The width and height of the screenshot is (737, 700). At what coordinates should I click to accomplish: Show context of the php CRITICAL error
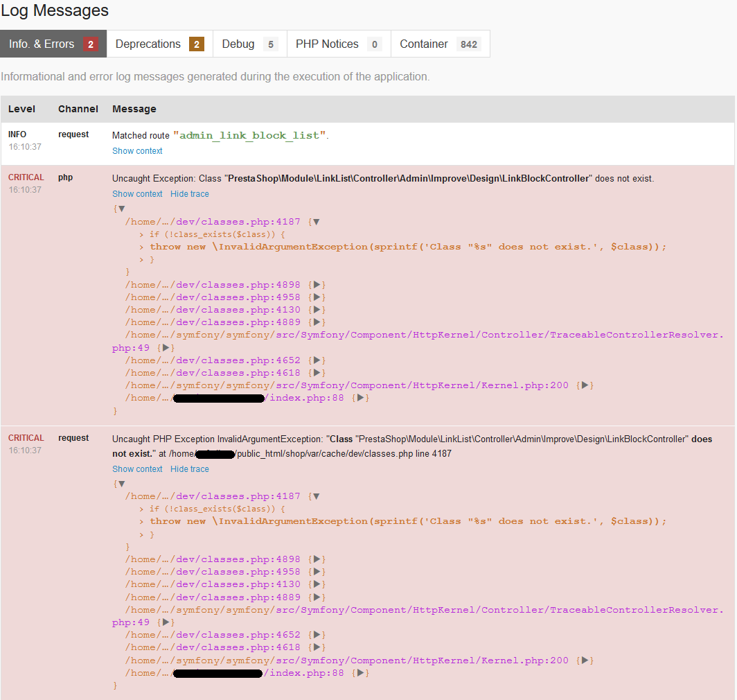[x=137, y=194]
